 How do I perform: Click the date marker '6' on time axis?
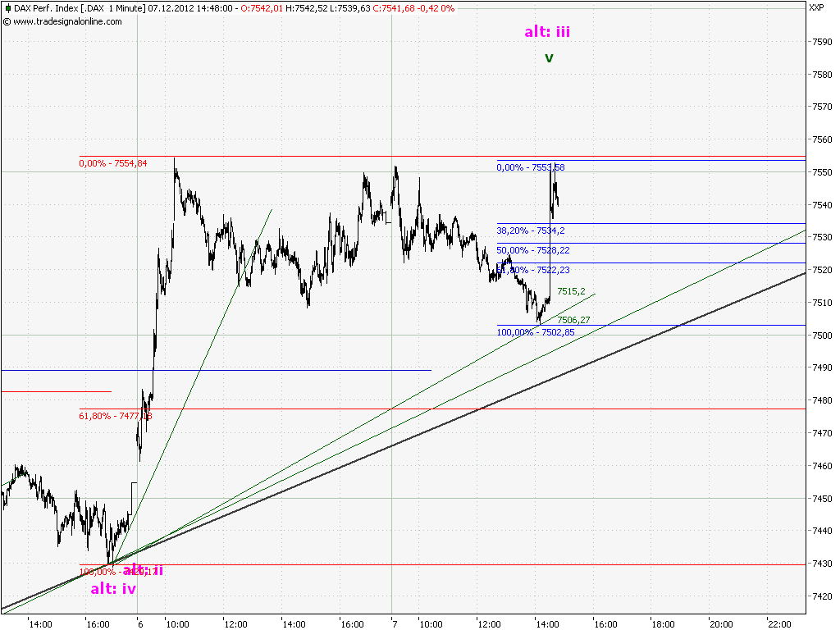coord(139,624)
